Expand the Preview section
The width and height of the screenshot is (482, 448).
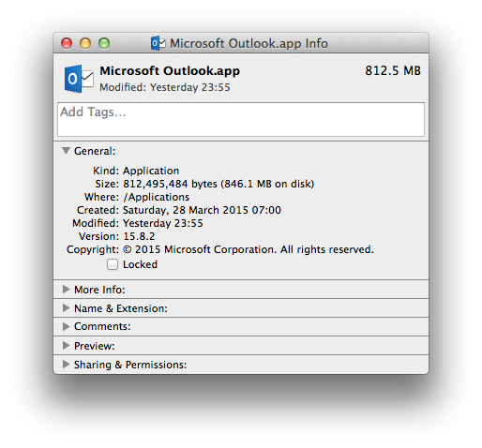(x=66, y=346)
